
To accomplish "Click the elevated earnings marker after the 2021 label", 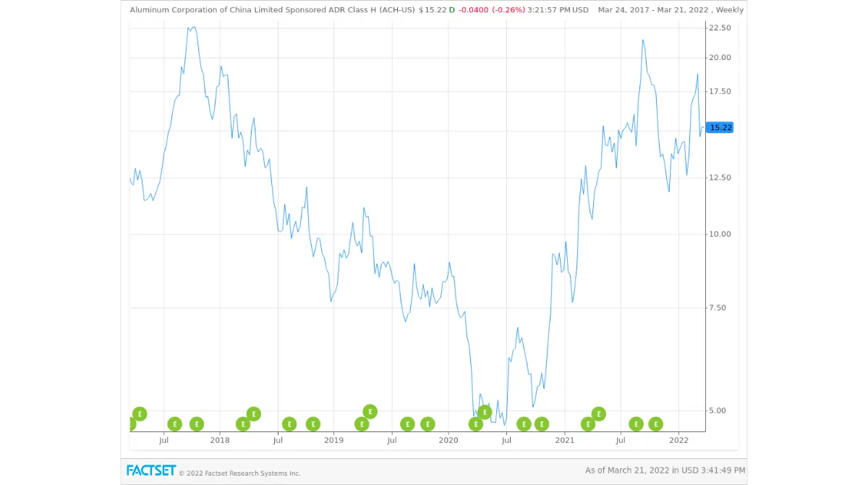I will 597,413.
